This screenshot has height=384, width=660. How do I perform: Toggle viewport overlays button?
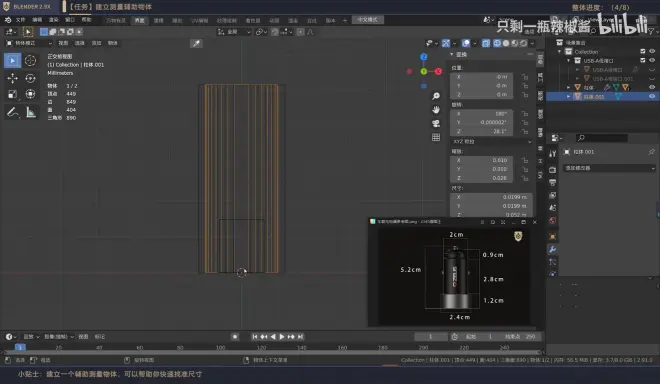point(466,43)
